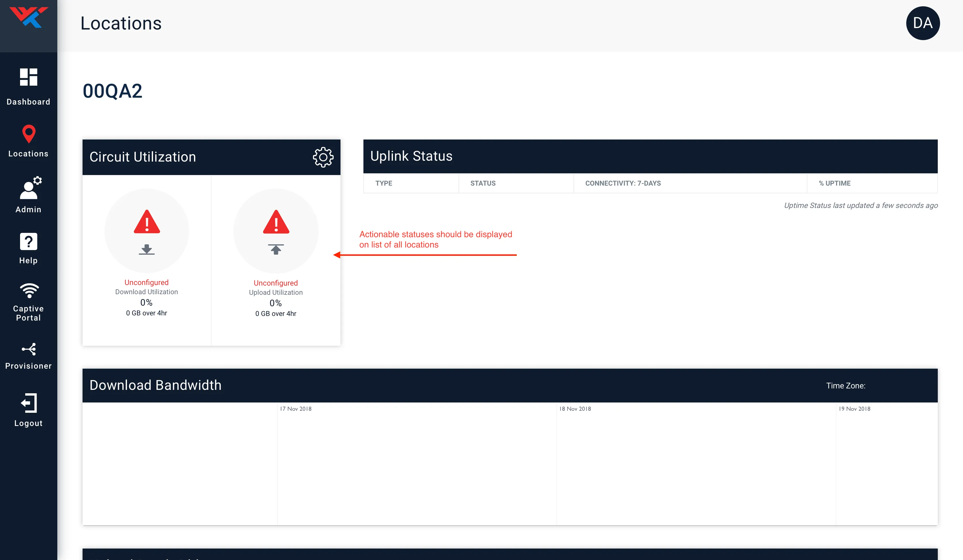Viewport: 963px width, 560px height.
Task: Sort by STATUS column header
Action: (x=483, y=183)
